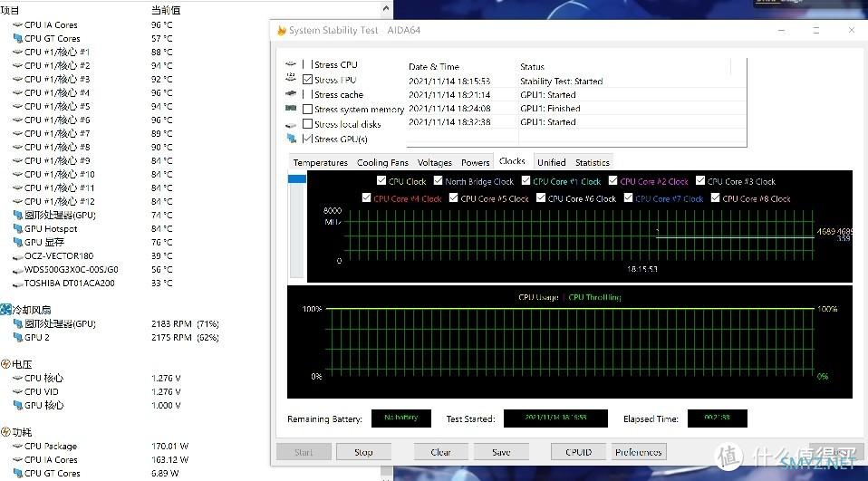This screenshot has height=481, width=868.
Task: Click the CPU Package power icon
Action: tap(17, 447)
